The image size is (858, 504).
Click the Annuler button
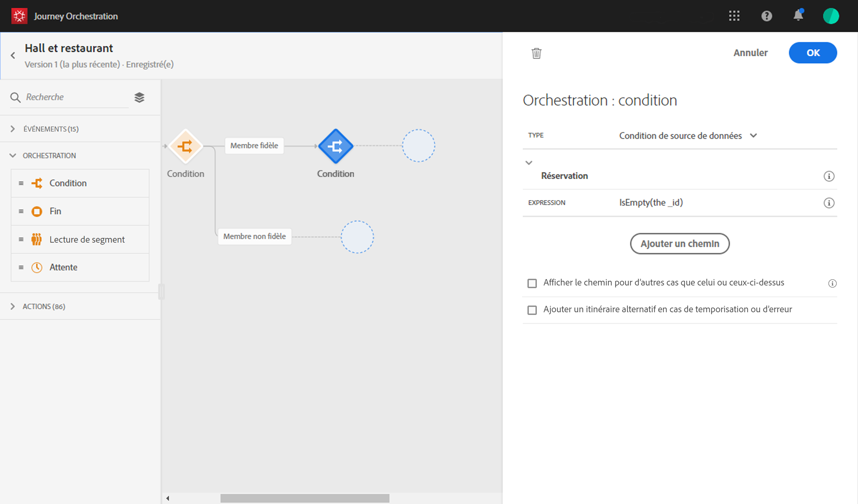750,53
